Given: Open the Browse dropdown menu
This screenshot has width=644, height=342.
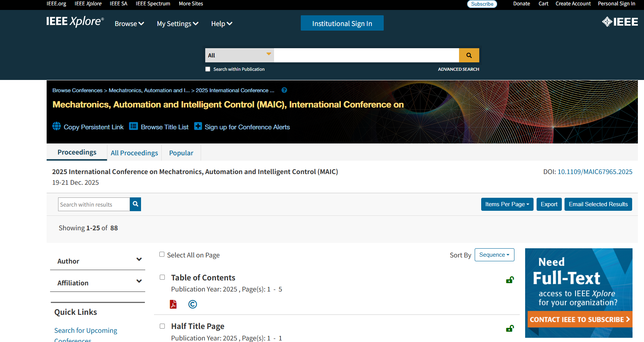Looking at the screenshot, I should (x=129, y=24).
